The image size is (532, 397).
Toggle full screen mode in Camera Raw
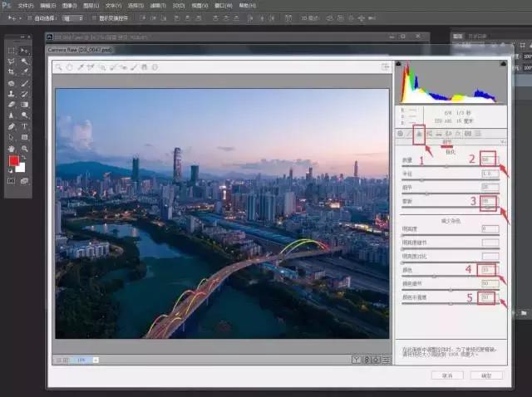click(386, 66)
